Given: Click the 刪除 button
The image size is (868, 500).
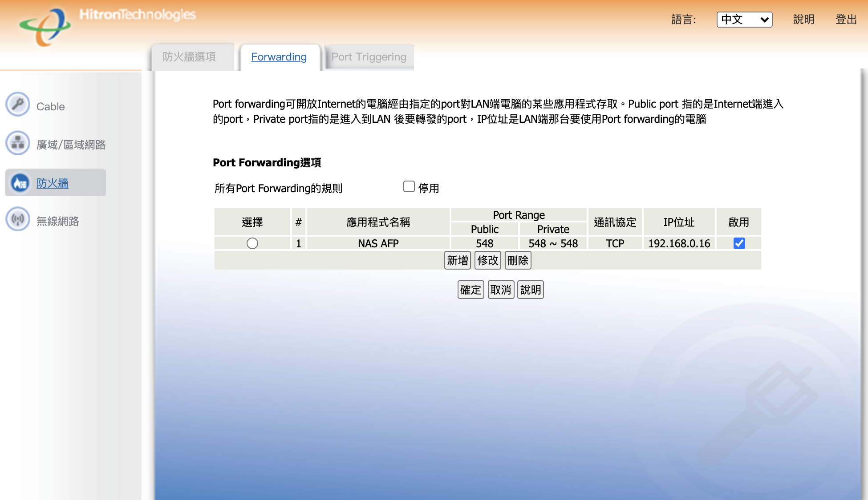Looking at the screenshot, I should coord(518,260).
